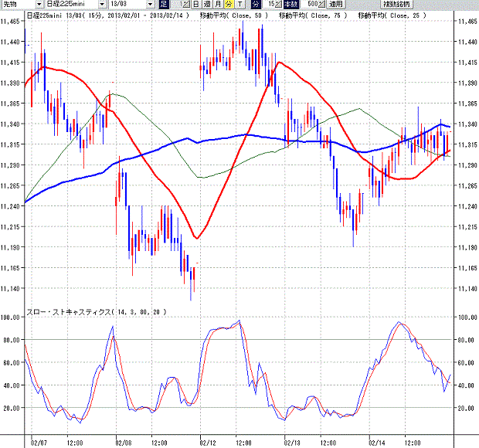Click the 適用 apply button
479x448 pixels.
point(336,4)
